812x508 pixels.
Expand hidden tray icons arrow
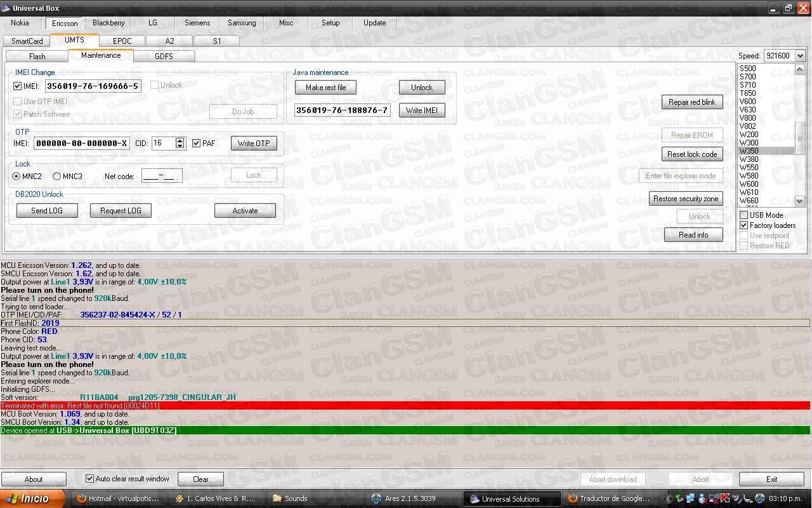[x=668, y=498]
